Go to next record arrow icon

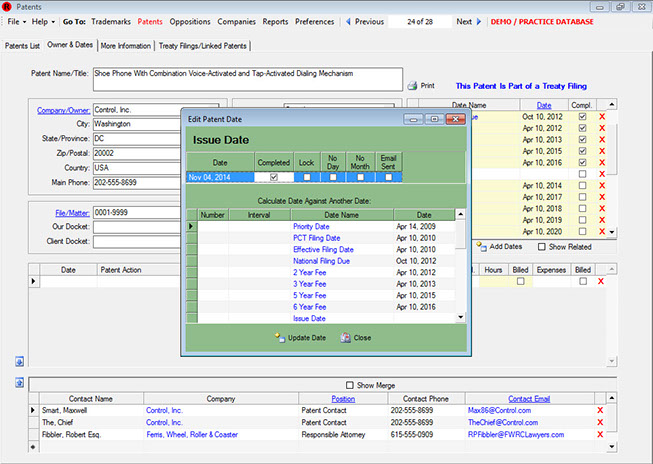tap(481, 21)
